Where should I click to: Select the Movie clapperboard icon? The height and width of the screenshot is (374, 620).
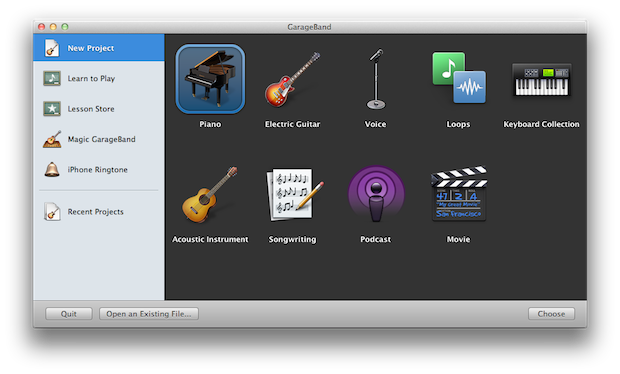coord(459,193)
